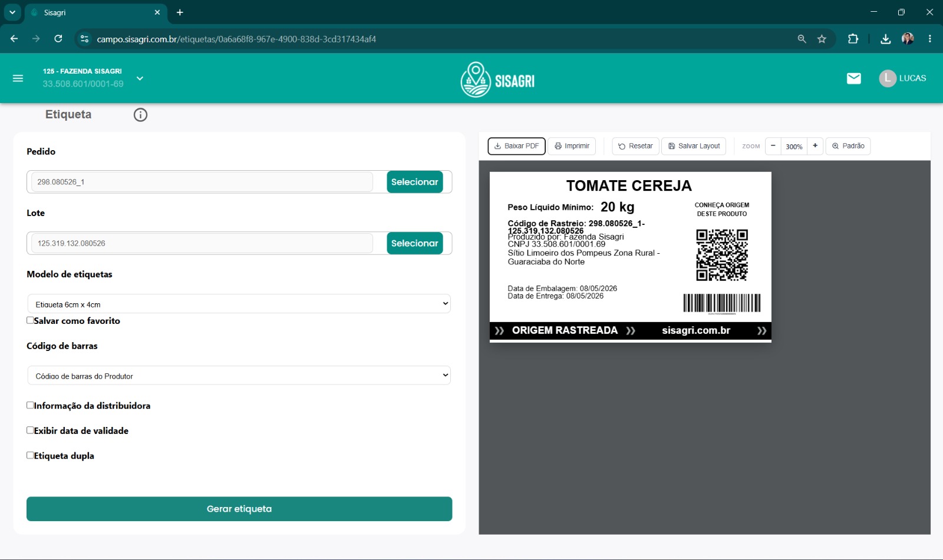The height and width of the screenshot is (560, 943).
Task: Select the TOMATE CEREJA label title
Action: (x=629, y=186)
